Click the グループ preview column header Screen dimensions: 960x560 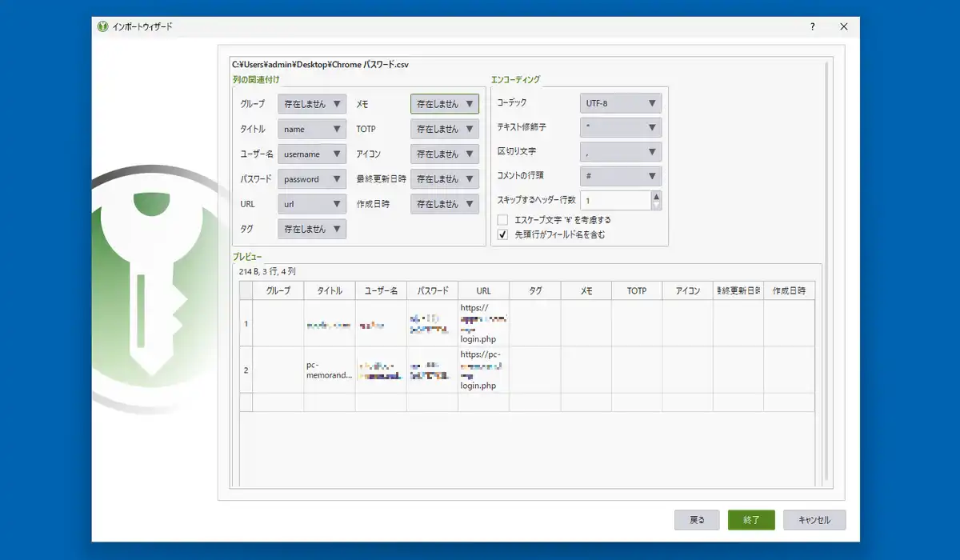(278, 291)
